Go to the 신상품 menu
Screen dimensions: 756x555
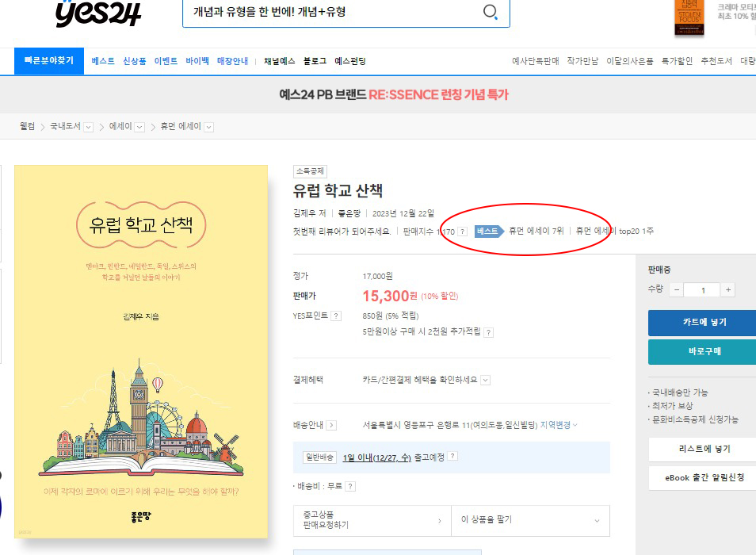tap(135, 61)
